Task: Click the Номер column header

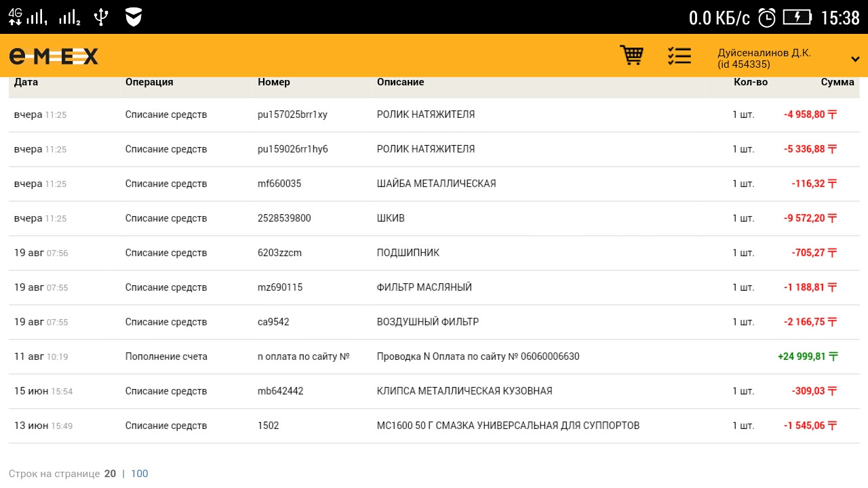Action: [x=274, y=82]
